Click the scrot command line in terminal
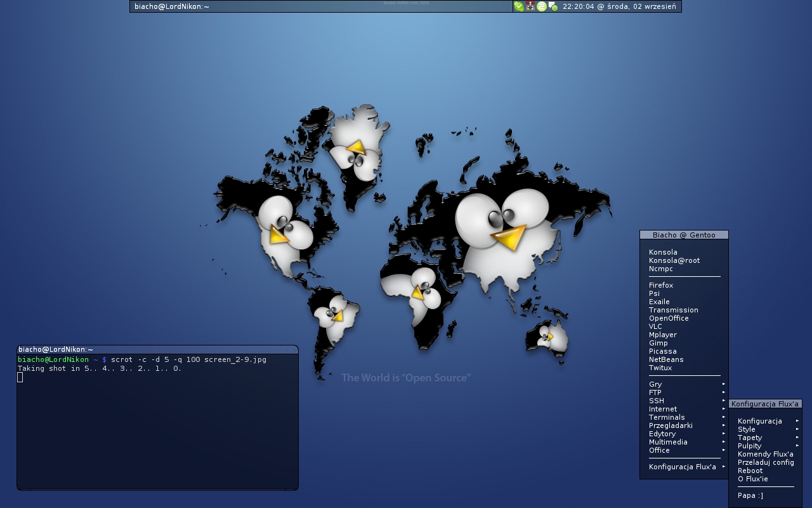The height and width of the screenshot is (508, 812). point(188,359)
